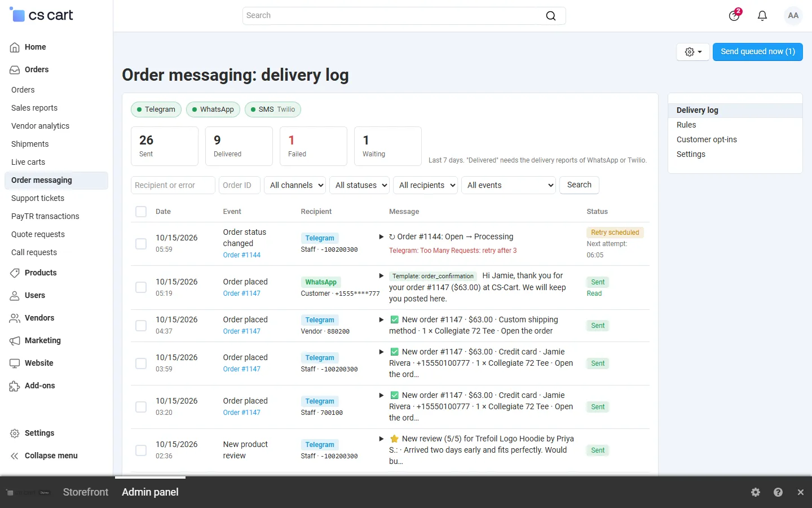The image size is (812, 508).
Task: Filter by the WhatsApp channel chip
Action: (x=213, y=110)
